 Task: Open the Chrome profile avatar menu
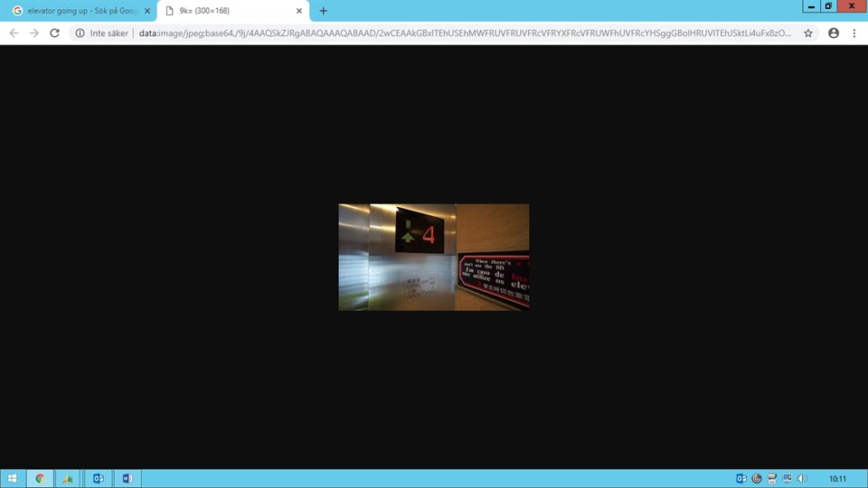tap(833, 33)
